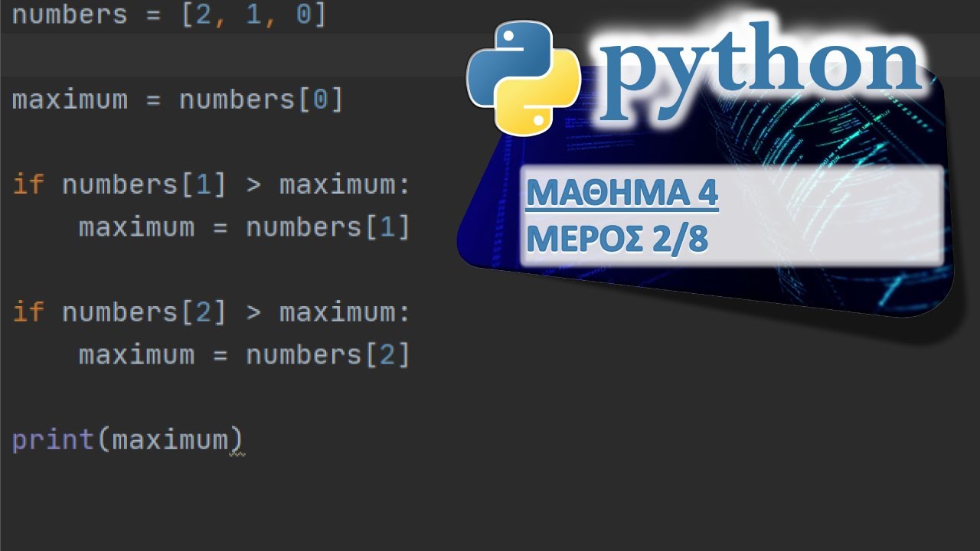The image size is (980, 551).
Task: Click the 'maximum = numbers[1]' assignment line
Action: tap(244, 227)
